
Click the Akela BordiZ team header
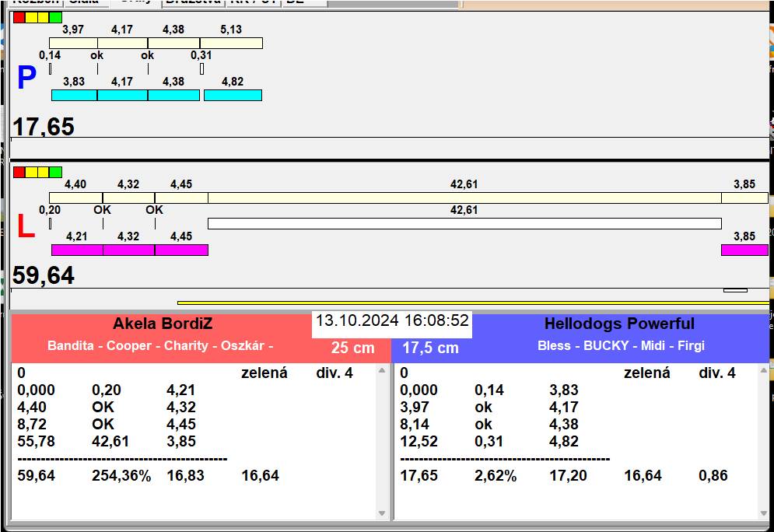tap(162, 324)
